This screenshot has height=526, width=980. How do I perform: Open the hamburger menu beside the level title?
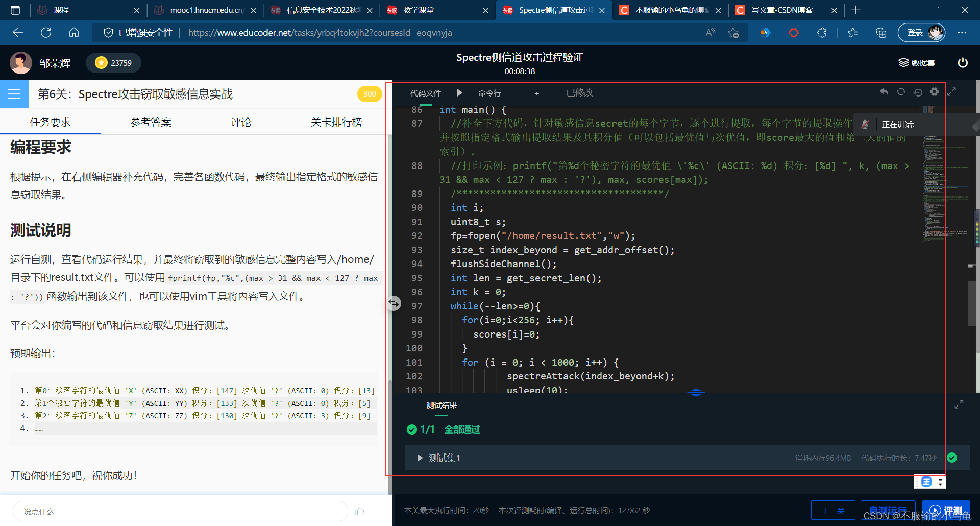(14, 94)
